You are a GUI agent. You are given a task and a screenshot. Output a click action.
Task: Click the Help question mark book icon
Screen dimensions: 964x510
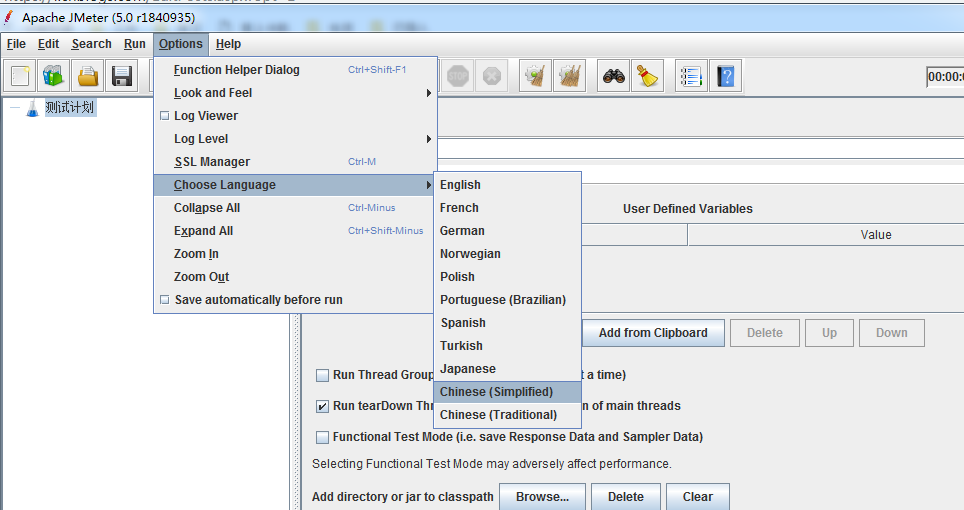pos(725,76)
